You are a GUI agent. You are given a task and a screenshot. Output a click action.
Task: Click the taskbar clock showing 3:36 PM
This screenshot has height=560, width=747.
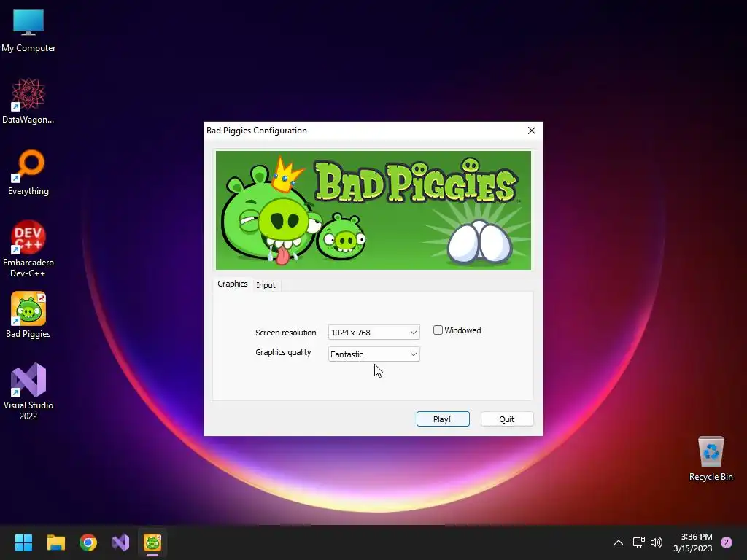click(693, 542)
